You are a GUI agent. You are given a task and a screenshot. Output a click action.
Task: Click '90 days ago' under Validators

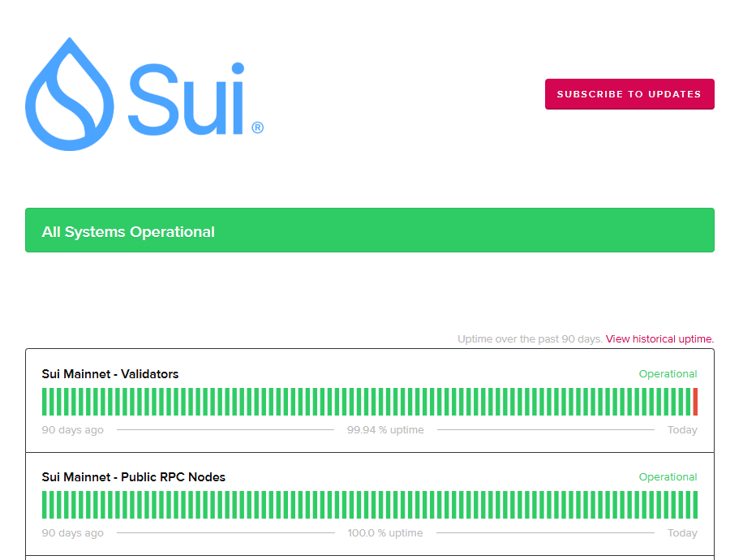coord(72,430)
